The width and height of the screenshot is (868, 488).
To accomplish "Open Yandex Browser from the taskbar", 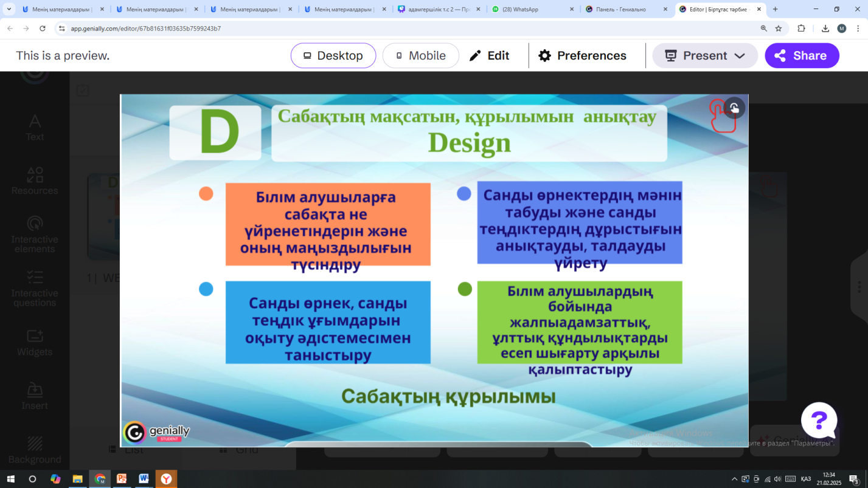I will [166, 479].
